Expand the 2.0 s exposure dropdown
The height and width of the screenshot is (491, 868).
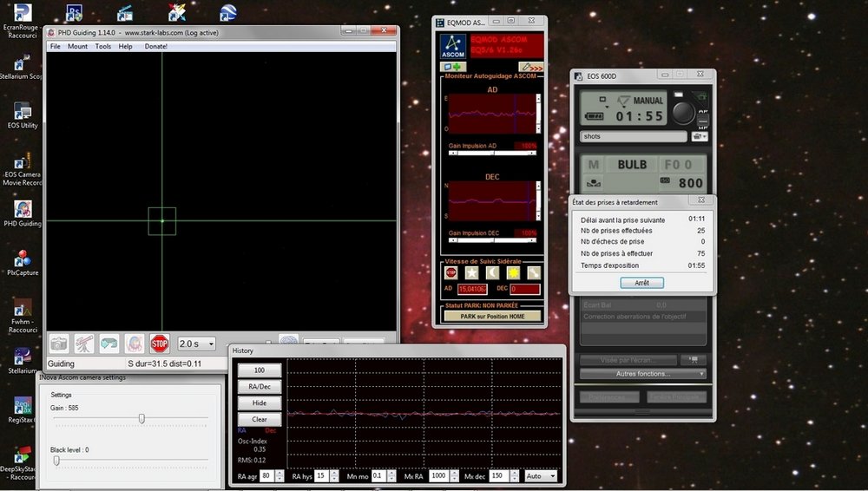196,344
